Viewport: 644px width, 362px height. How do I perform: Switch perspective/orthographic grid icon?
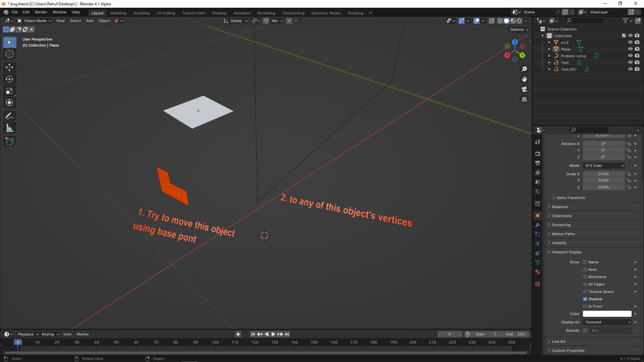coord(524,100)
